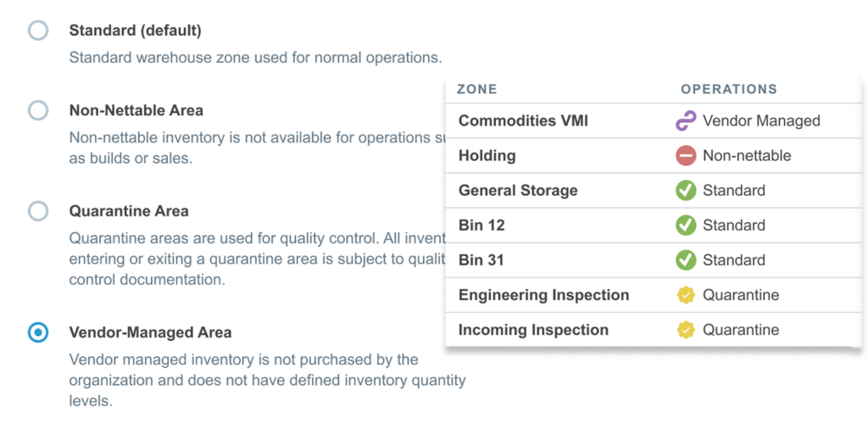Click the purple Vendor Managed link icon
Screen dimensions: 868x424
685,120
